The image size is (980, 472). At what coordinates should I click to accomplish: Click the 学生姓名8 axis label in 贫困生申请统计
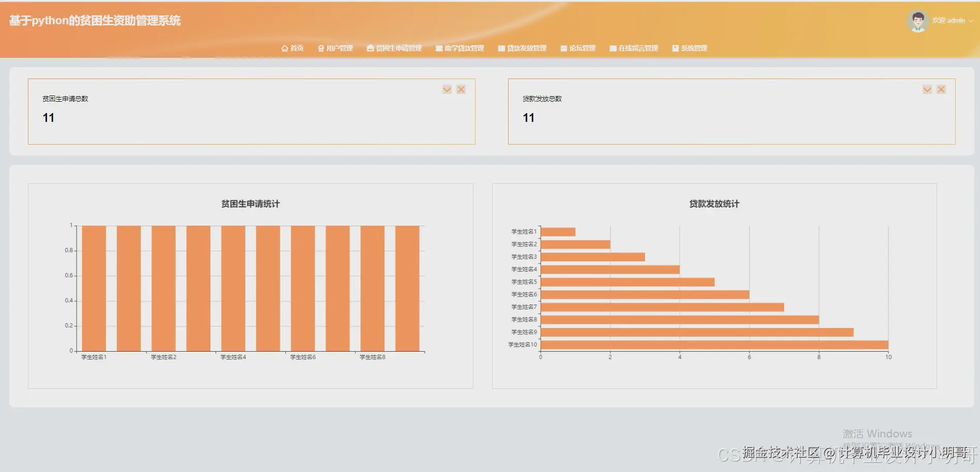pyautogui.click(x=373, y=357)
